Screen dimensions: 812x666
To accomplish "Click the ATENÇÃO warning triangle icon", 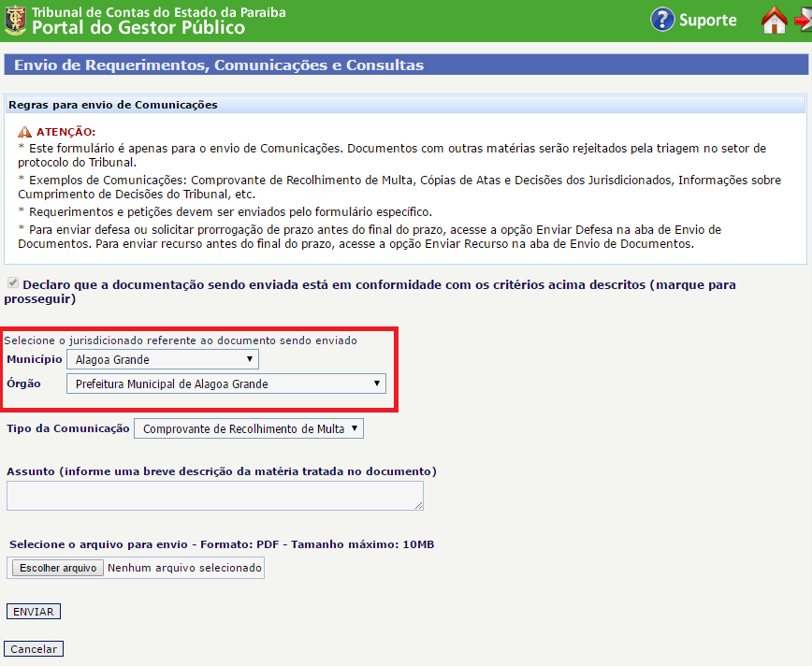I will pyautogui.click(x=24, y=133).
